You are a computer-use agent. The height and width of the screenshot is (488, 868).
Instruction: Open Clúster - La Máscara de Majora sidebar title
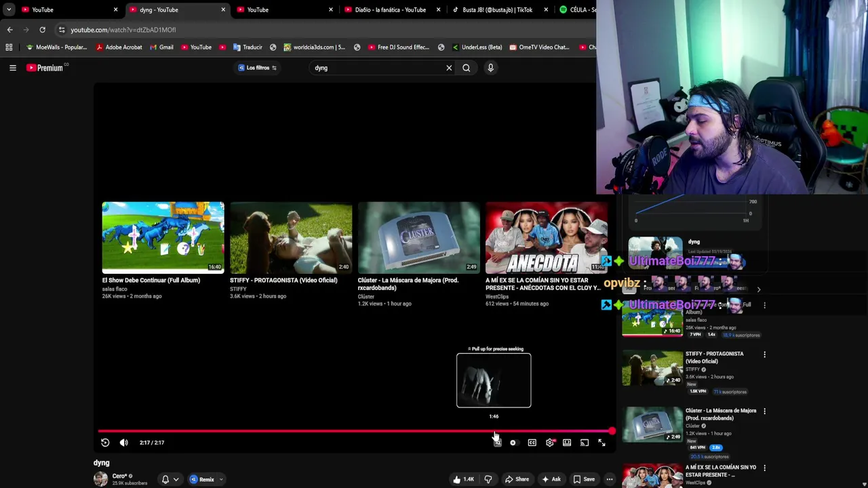pyautogui.click(x=720, y=414)
